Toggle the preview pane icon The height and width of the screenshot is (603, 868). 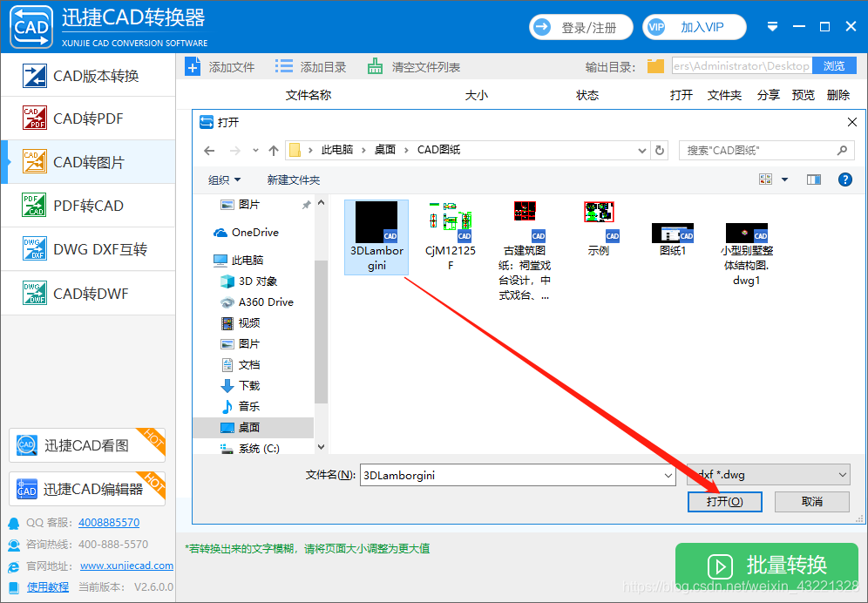[814, 179]
